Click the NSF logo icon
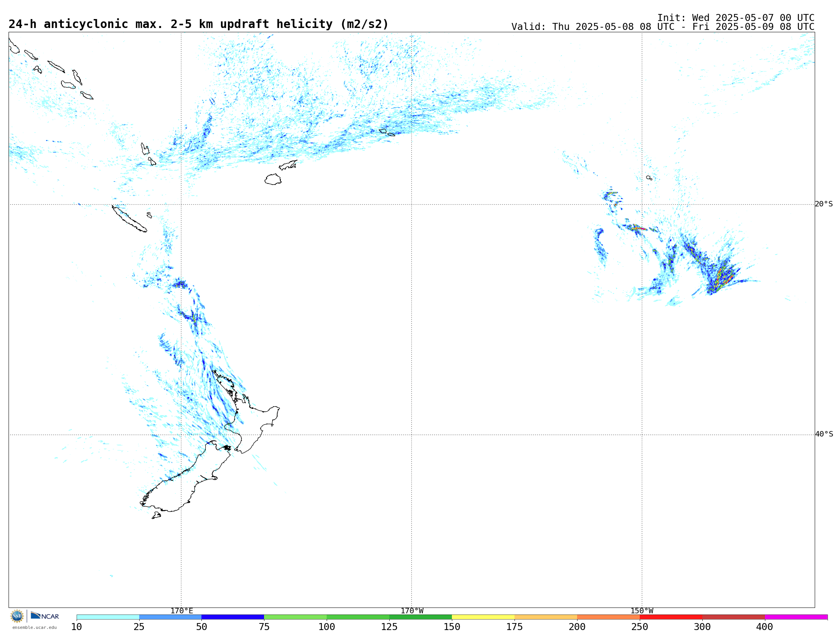 pos(17,616)
